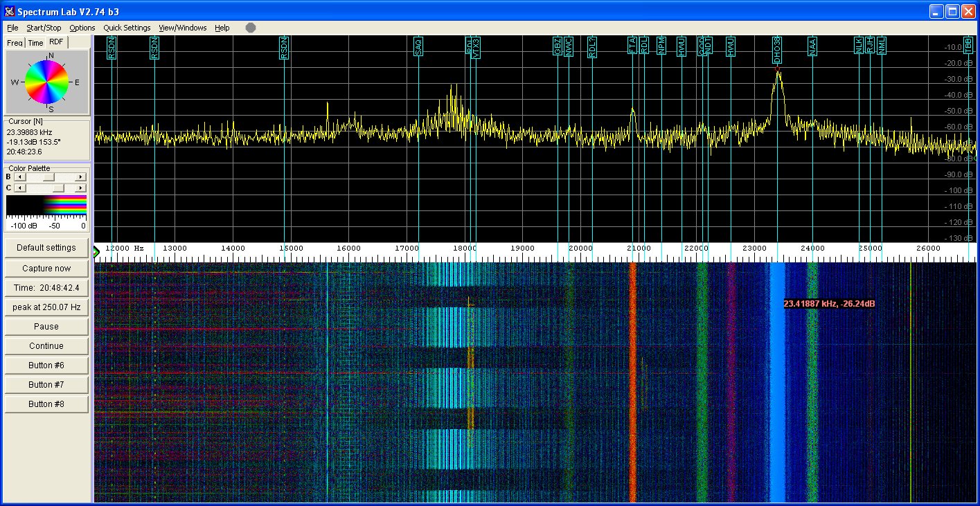Switch to the Time tab
Viewport: 980px width, 506px height.
[x=35, y=43]
